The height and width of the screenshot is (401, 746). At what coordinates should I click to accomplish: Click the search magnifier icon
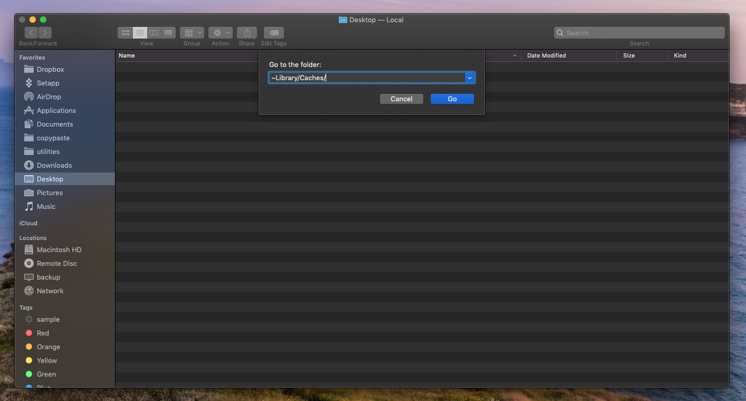(x=560, y=33)
